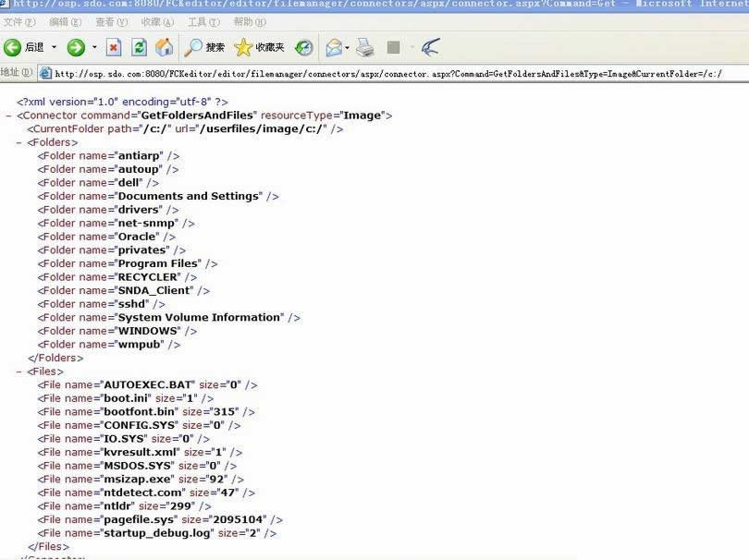Open Forward button history dropdown arrow
The height and width of the screenshot is (560, 749).
point(94,47)
